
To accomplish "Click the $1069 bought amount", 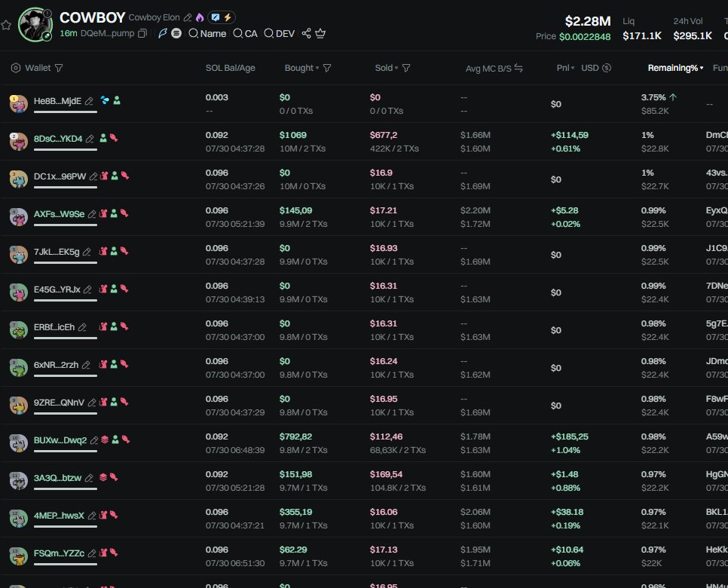I will point(293,135).
